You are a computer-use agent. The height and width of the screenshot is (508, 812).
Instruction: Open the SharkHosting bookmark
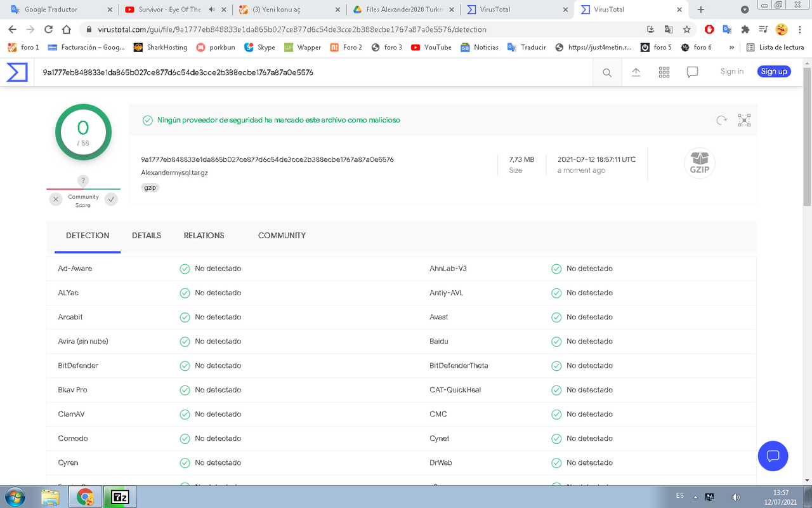click(160, 48)
